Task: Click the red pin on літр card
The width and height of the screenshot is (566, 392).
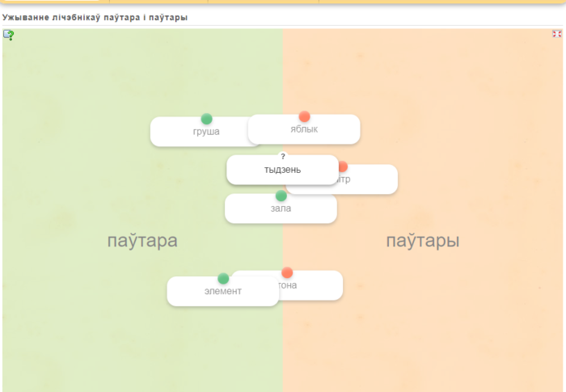Action: tap(344, 166)
